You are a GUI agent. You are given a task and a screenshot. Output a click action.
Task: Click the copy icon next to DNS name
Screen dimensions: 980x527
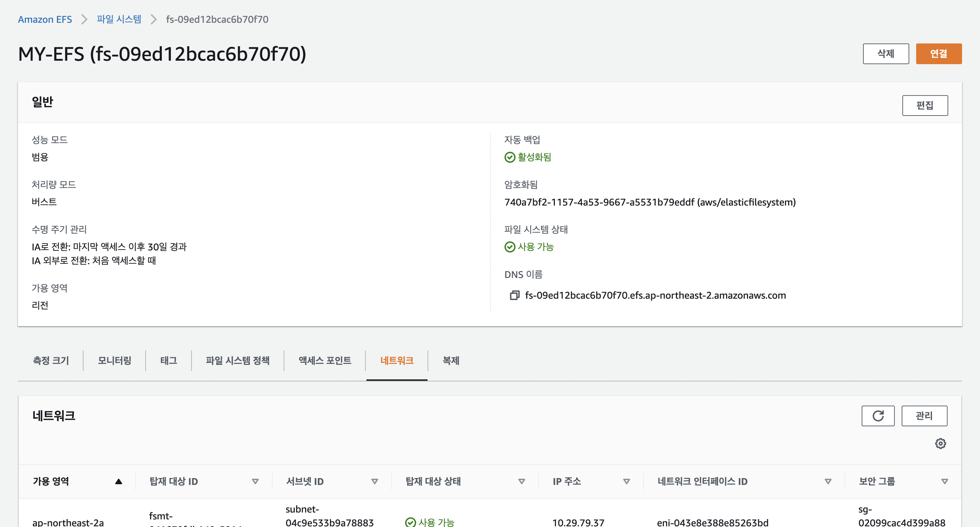(x=514, y=296)
